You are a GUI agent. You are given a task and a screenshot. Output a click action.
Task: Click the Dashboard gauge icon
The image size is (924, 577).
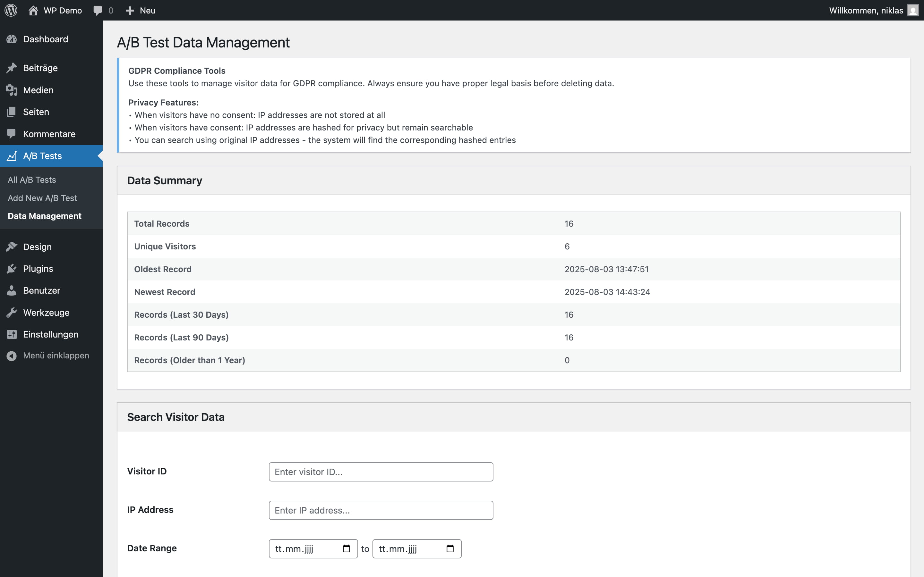pos(12,39)
